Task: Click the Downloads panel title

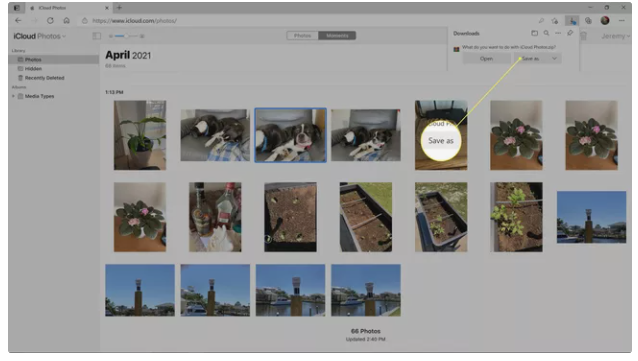Action: point(466,33)
